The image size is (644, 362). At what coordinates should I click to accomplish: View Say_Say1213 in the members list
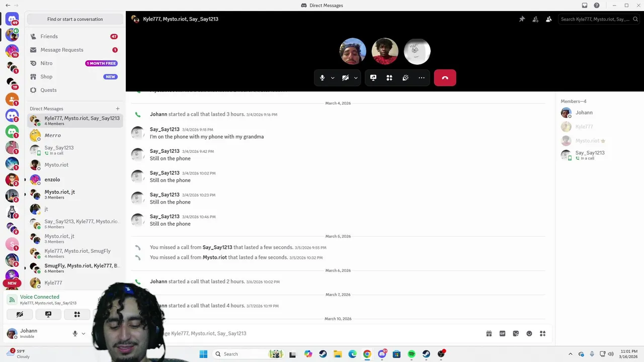point(599,155)
